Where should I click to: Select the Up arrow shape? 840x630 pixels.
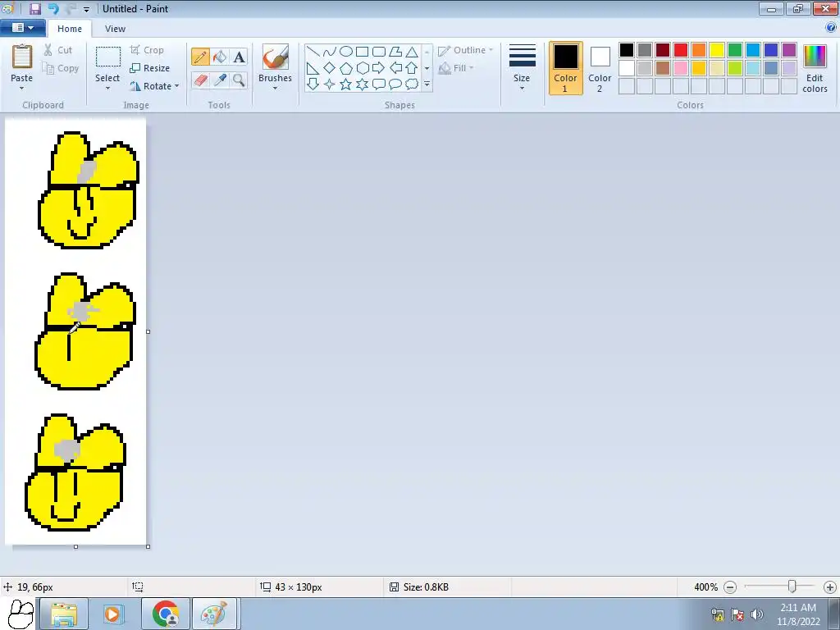(x=412, y=68)
